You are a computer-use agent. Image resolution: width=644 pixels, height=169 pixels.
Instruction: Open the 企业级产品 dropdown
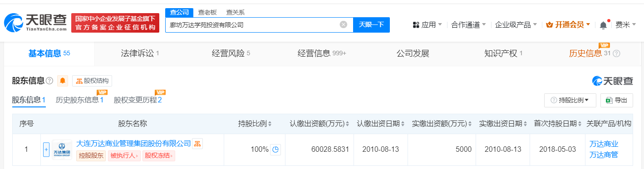tap(516, 24)
